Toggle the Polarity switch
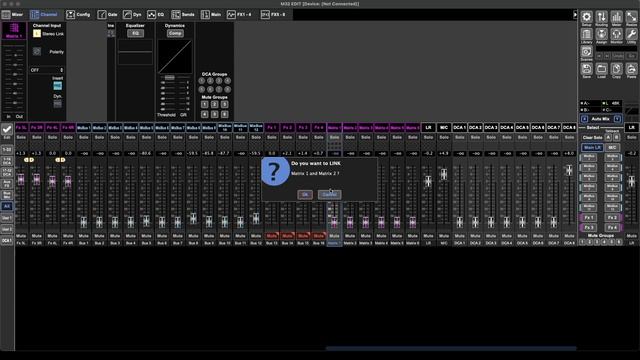 (37, 51)
